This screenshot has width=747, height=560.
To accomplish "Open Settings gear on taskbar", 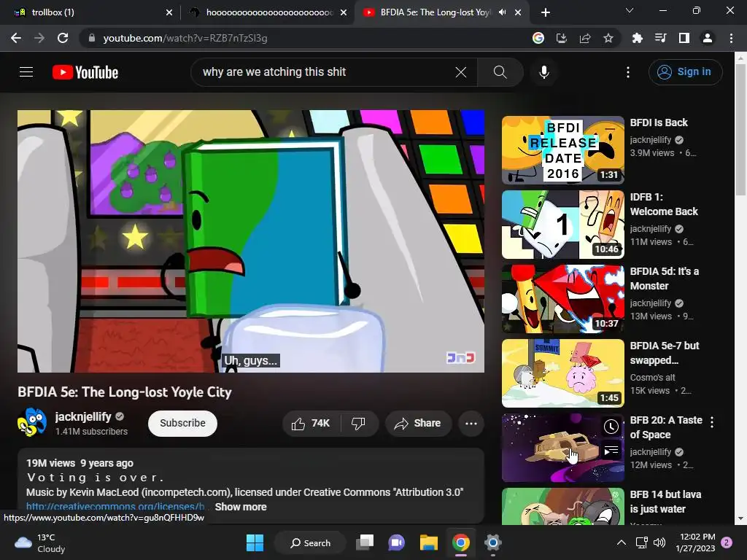I will pyautogui.click(x=492, y=542).
